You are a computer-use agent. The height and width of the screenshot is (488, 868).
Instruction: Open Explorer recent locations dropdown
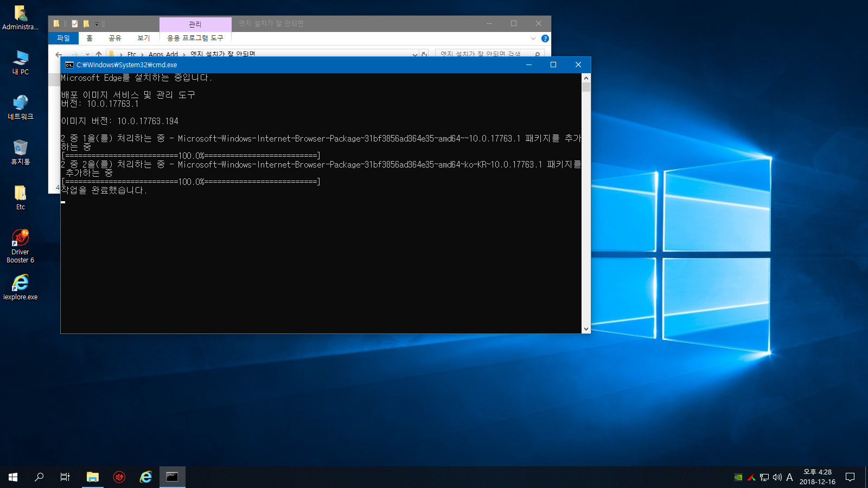(x=87, y=54)
